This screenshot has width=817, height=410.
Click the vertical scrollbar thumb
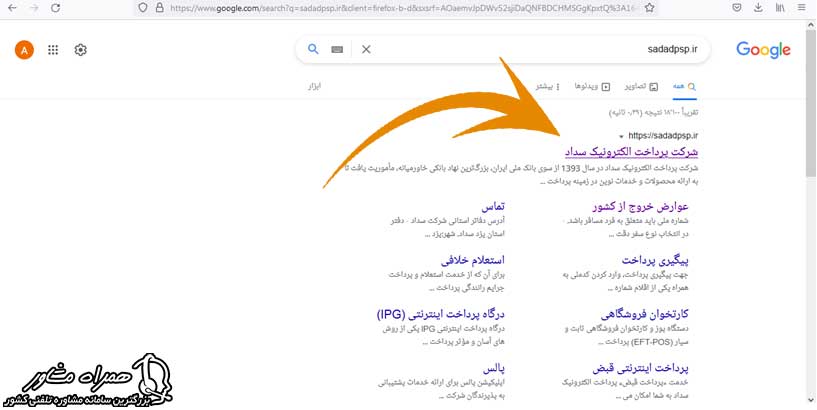click(811, 102)
